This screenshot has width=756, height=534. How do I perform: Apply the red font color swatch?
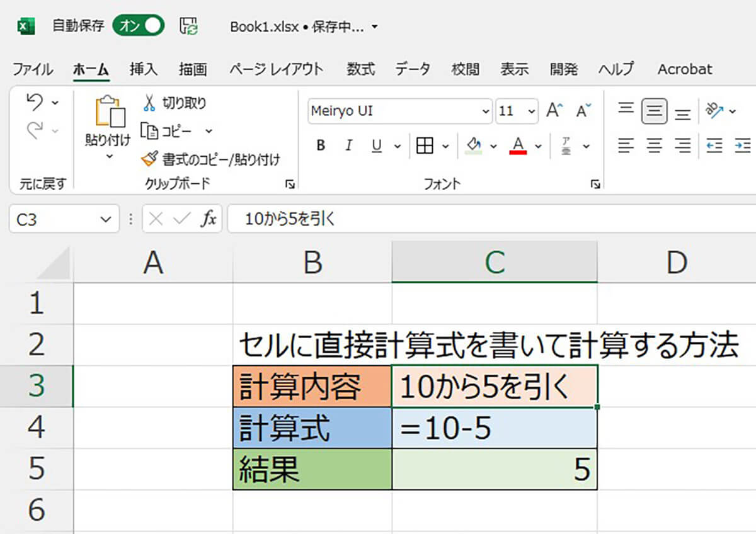(518, 146)
